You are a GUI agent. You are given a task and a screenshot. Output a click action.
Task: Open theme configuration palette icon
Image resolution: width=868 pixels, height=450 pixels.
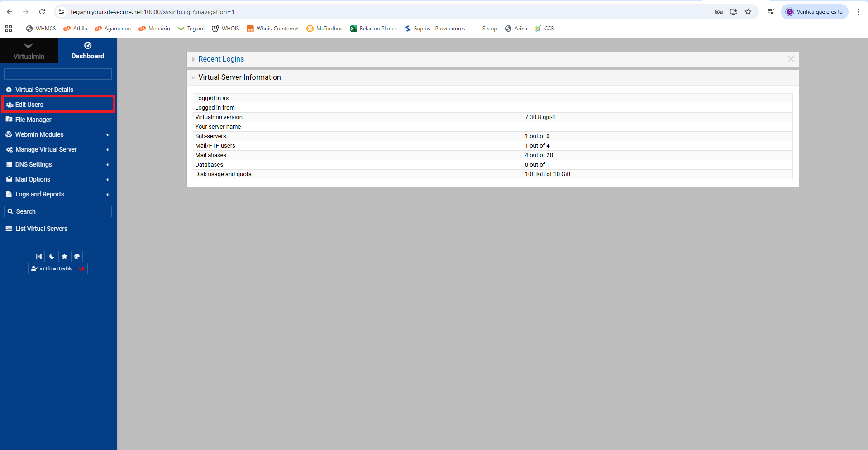click(x=77, y=256)
